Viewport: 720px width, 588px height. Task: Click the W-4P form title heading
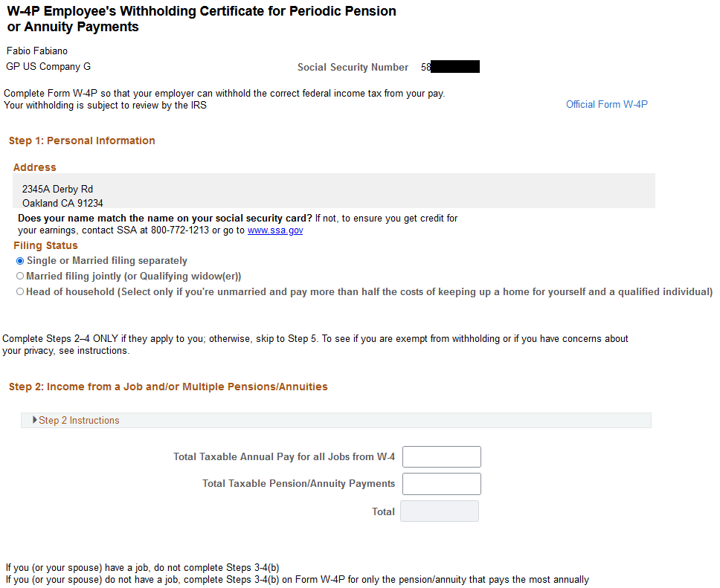click(201, 19)
